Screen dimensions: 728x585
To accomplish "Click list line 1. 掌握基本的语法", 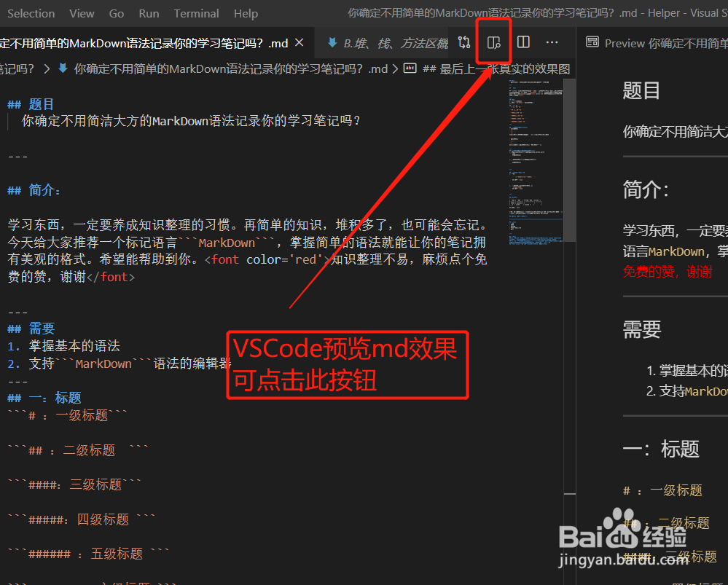I will pyautogui.click(x=63, y=346).
